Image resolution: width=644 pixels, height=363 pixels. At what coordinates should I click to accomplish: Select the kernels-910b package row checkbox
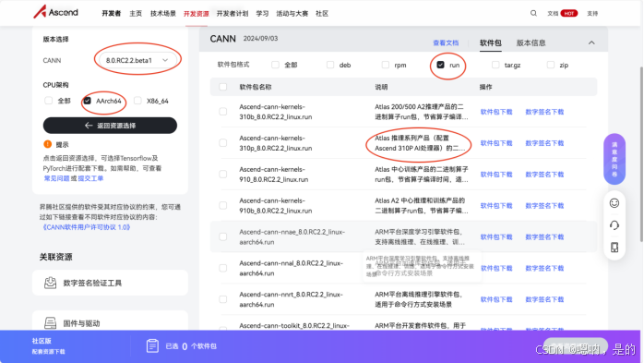point(222,205)
